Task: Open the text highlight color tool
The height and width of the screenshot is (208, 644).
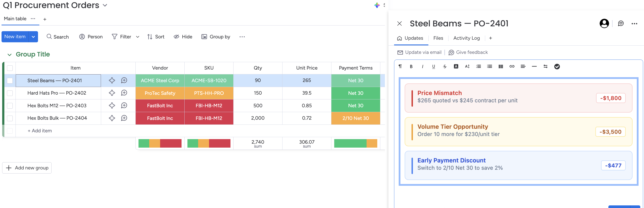Action: (456, 66)
